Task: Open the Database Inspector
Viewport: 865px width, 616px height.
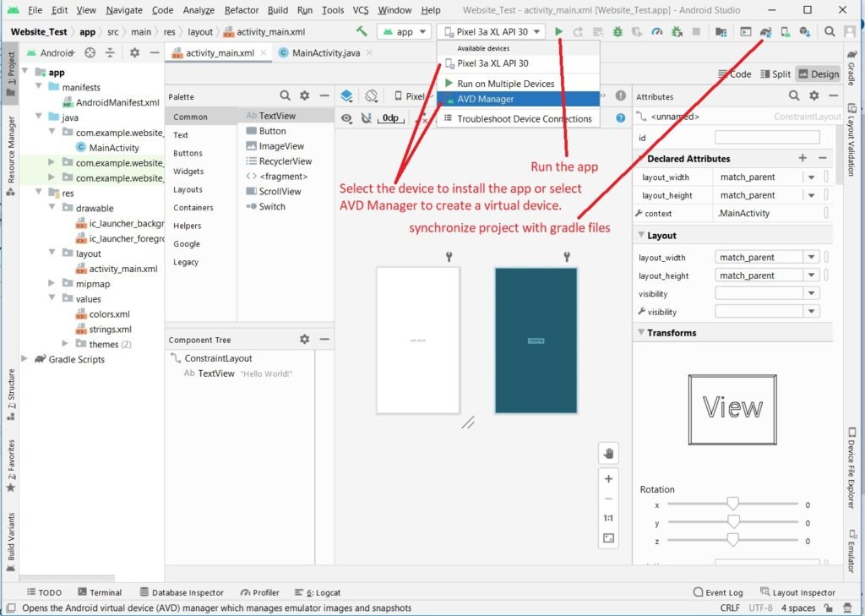Action: (x=182, y=592)
